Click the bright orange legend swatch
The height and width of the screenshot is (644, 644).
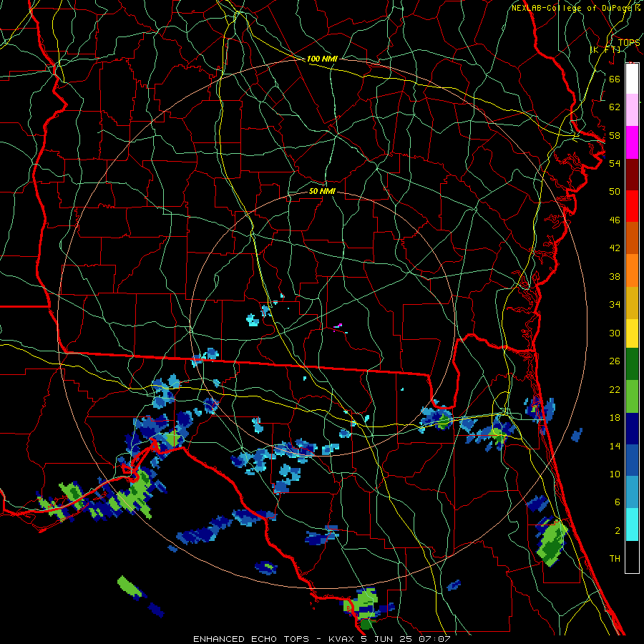coord(632,270)
